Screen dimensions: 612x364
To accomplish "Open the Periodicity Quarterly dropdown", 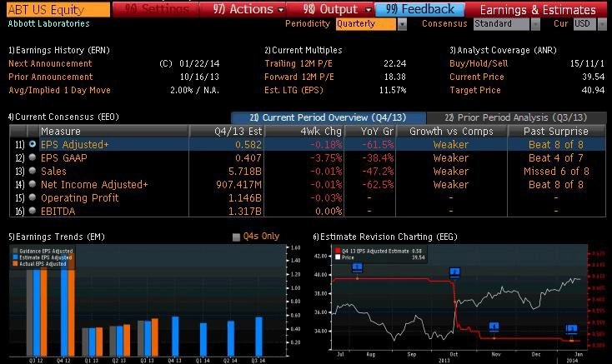I will click(366, 24).
